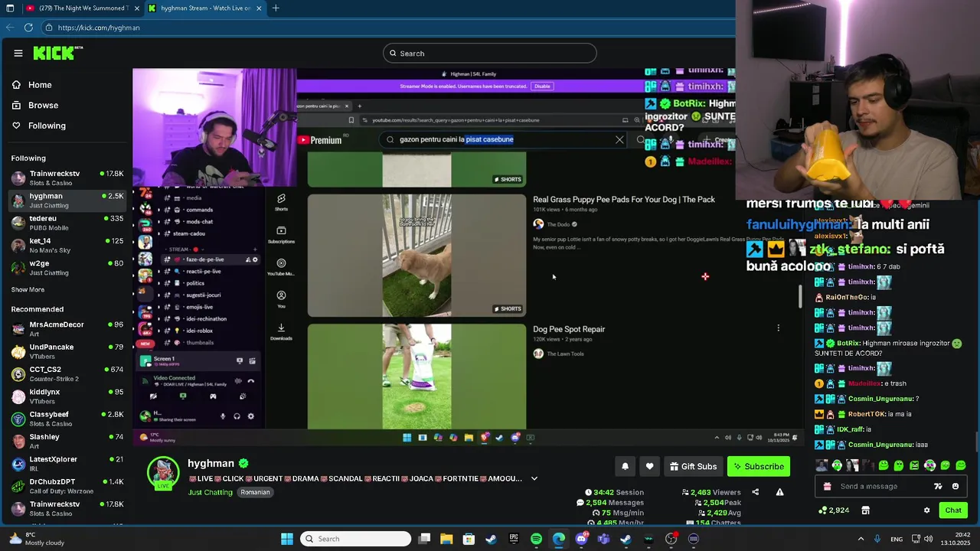Open recommended channel LatestXplorer

click(67, 463)
